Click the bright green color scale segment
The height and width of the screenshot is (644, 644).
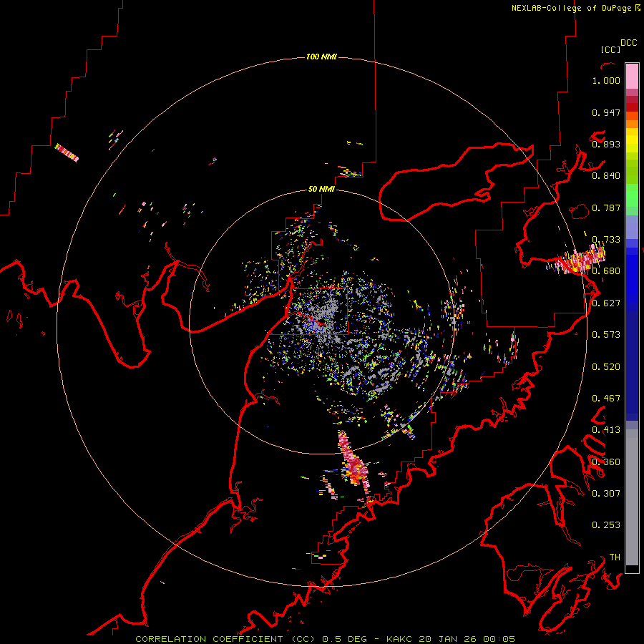coord(632,195)
